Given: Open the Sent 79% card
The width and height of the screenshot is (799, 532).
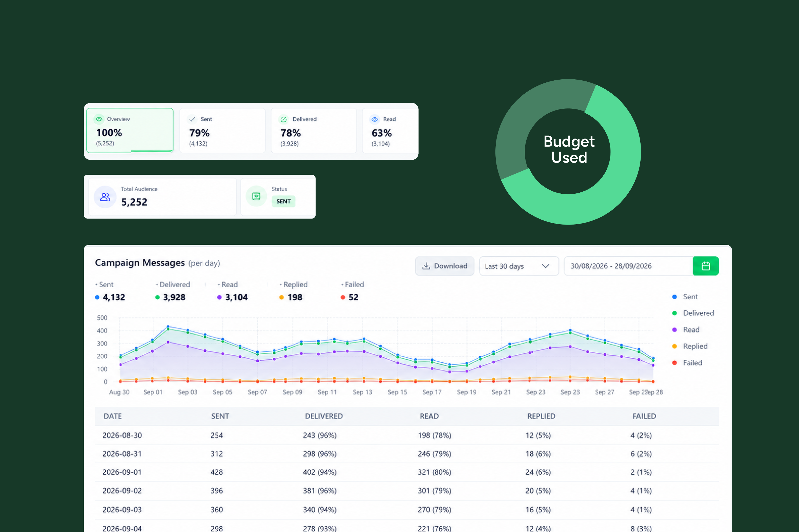Looking at the screenshot, I should [x=222, y=130].
